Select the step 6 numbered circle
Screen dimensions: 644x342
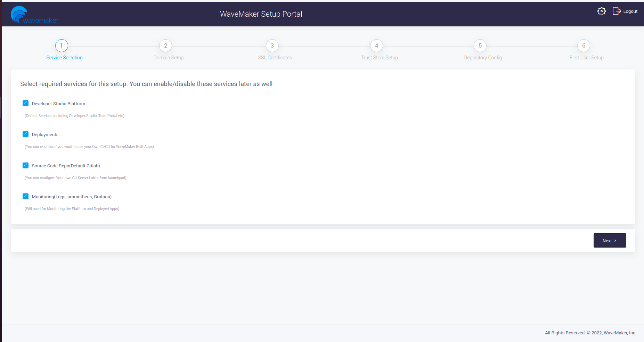584,45
